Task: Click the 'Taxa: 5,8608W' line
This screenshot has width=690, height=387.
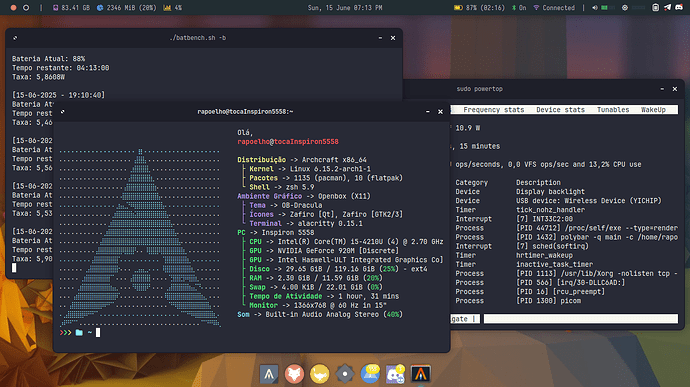Action: click(x=38, y=77)
